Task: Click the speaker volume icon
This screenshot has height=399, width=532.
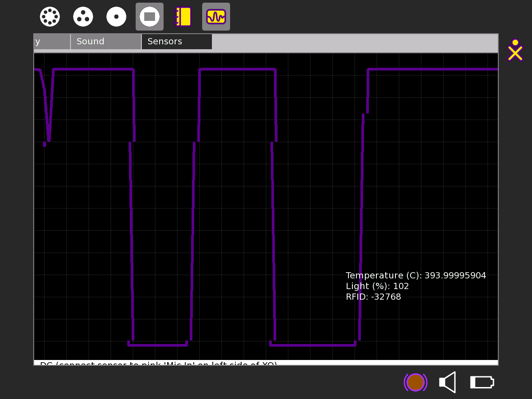Action: (x=448, y=382)
